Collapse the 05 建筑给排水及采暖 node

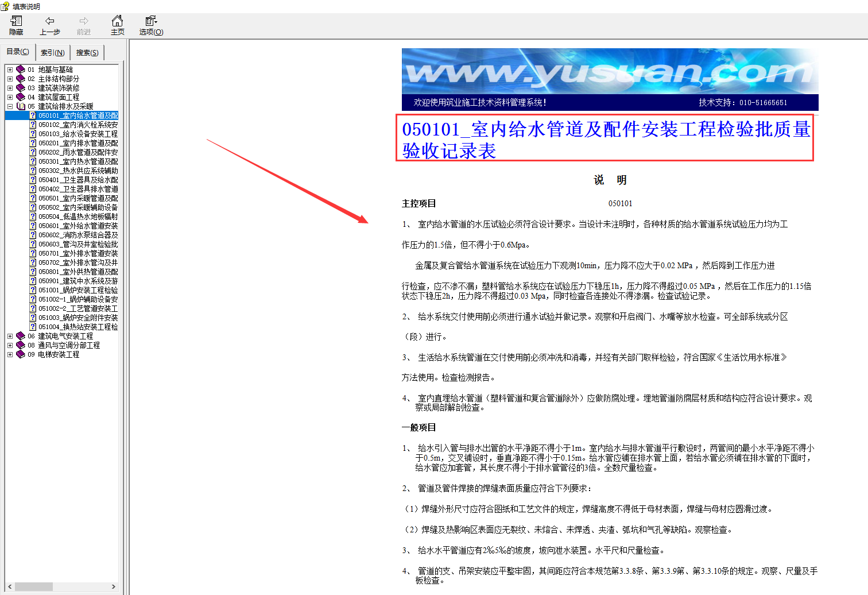point(10,106)
